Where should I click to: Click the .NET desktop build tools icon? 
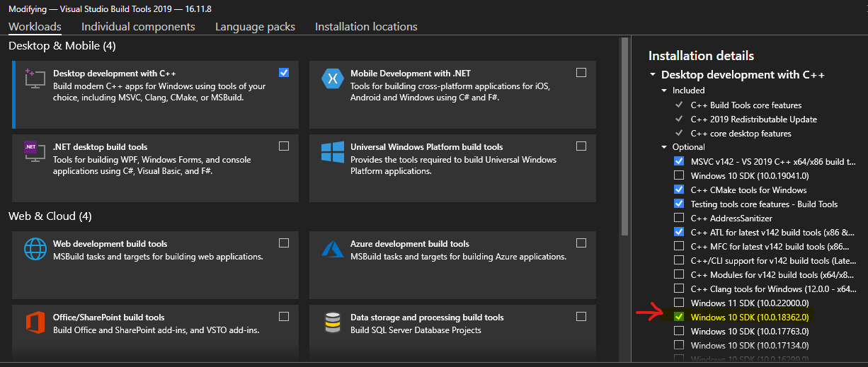(x=35, y=151)
